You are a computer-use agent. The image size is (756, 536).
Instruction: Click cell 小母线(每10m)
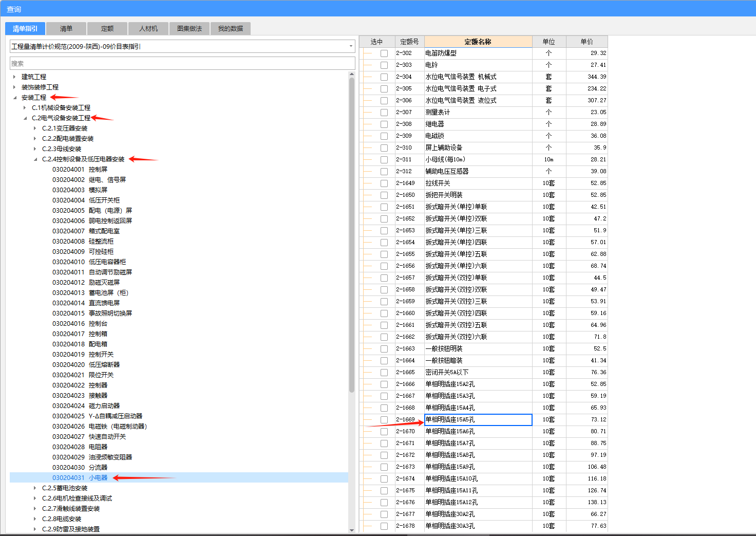point(478,159)
